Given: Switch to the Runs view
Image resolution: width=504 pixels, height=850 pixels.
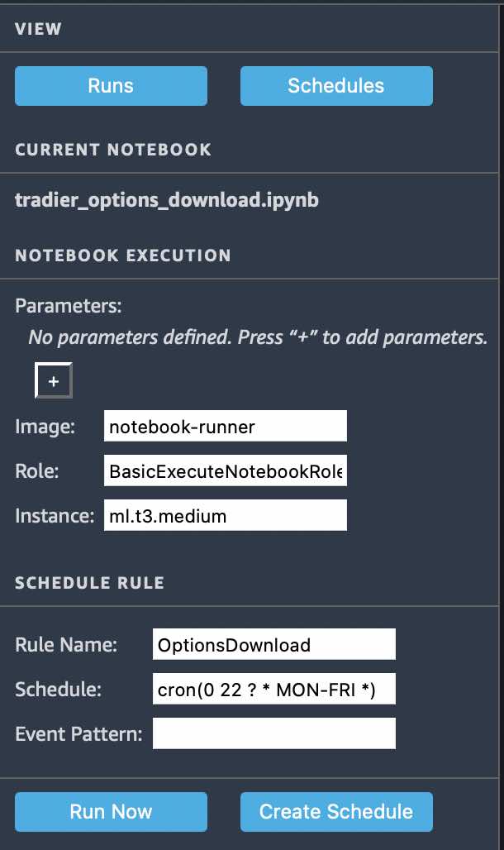Looking at the screenshot, I should point(111,85).
